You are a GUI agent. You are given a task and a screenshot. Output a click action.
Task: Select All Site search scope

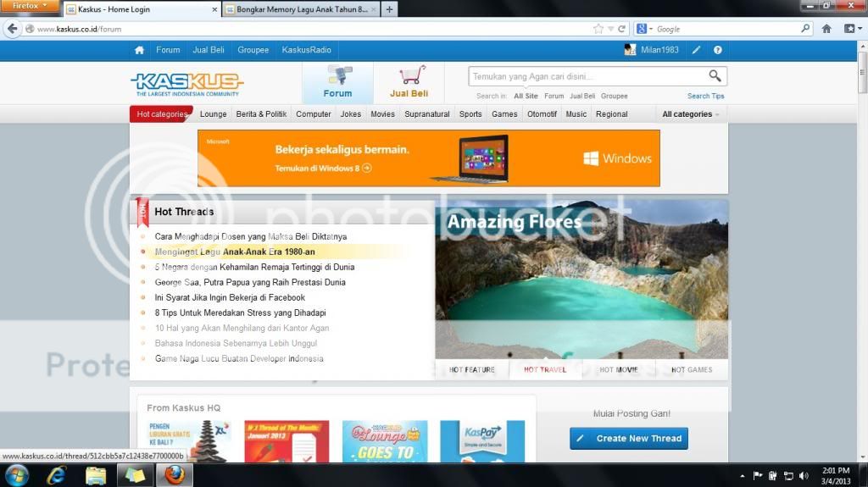(526, 97)
